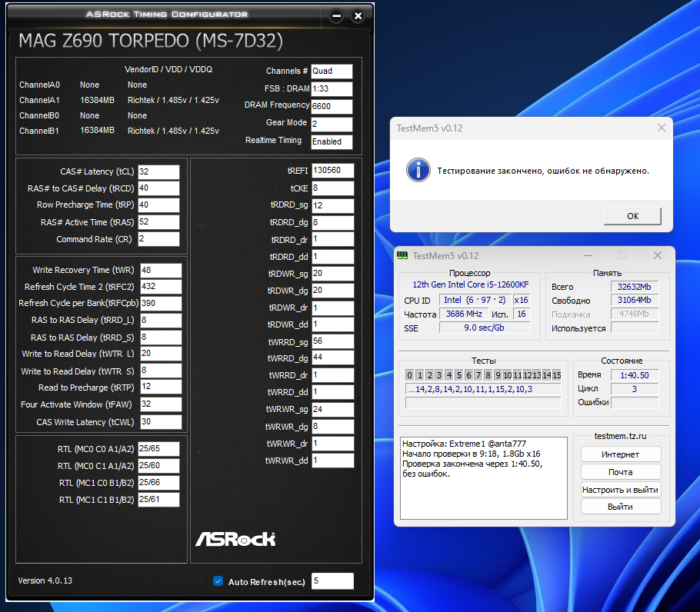The height and width of the screenshot is (612, 700).
Task: Click the TestMem5 log text area
Action: tap(484, 477)
